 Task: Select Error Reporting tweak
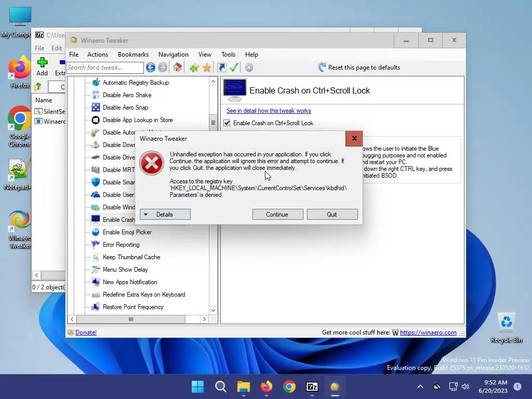tap(121, 245)
